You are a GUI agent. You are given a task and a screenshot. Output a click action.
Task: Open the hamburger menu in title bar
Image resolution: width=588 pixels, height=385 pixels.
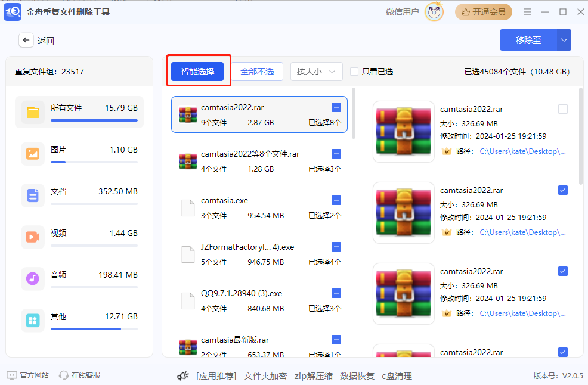point(527,12)
